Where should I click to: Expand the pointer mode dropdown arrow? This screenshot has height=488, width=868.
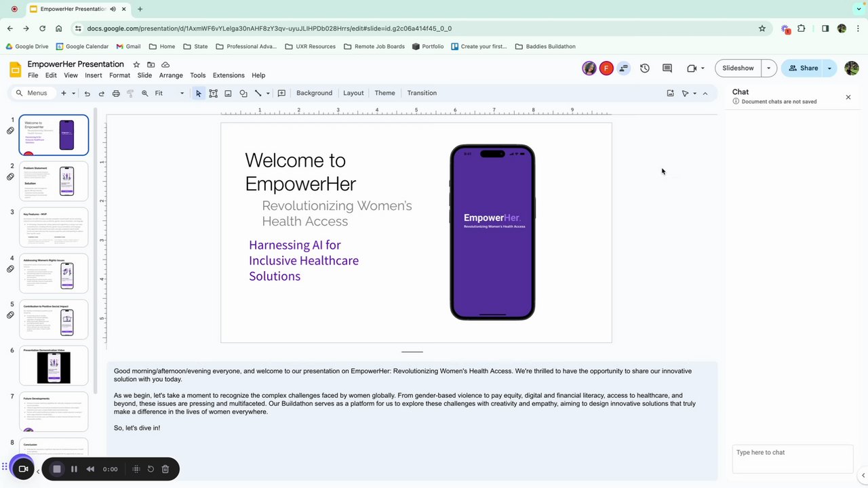coord(694,94)
